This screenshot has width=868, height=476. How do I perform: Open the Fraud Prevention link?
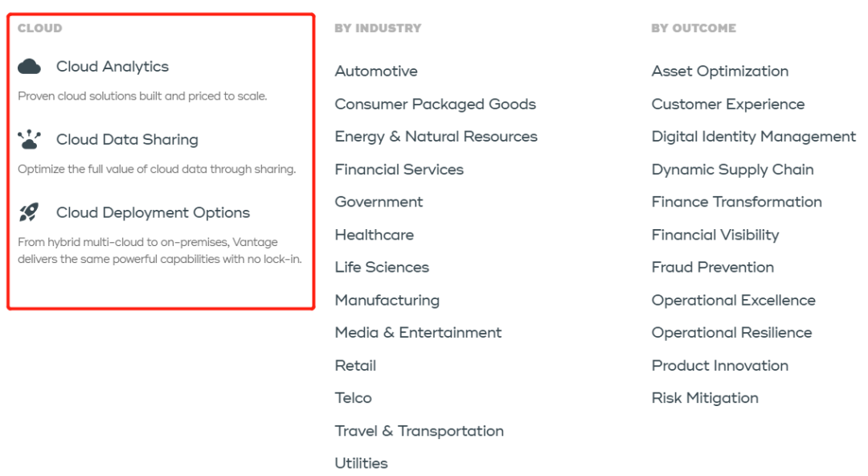(x=712, y=267)
